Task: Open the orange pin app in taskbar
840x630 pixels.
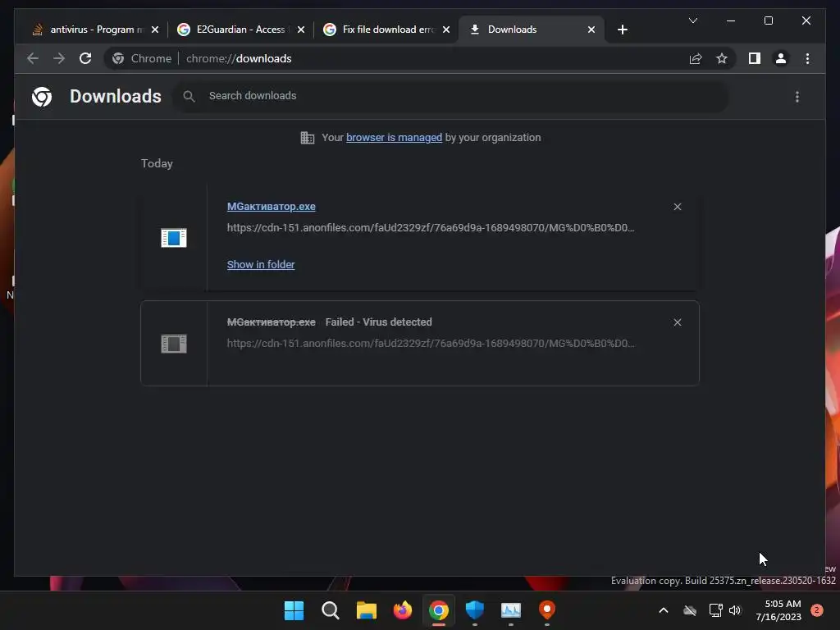Action: coord(546,610)
